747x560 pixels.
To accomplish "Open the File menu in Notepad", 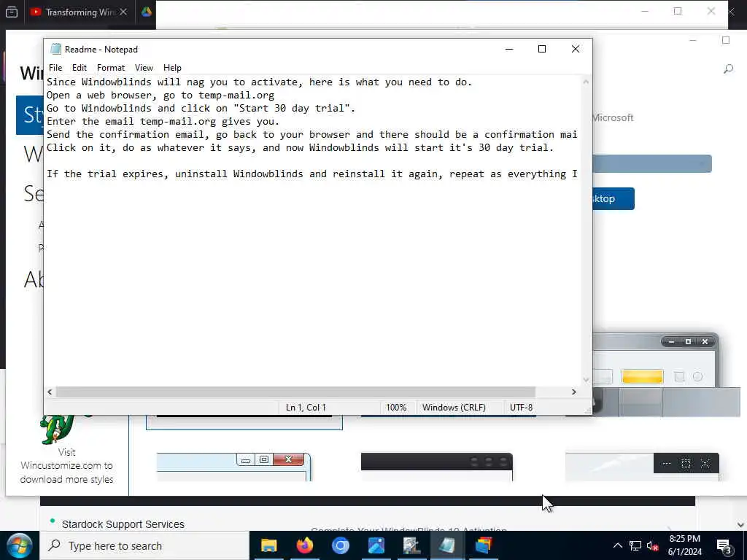I will [x=55, y=68].
